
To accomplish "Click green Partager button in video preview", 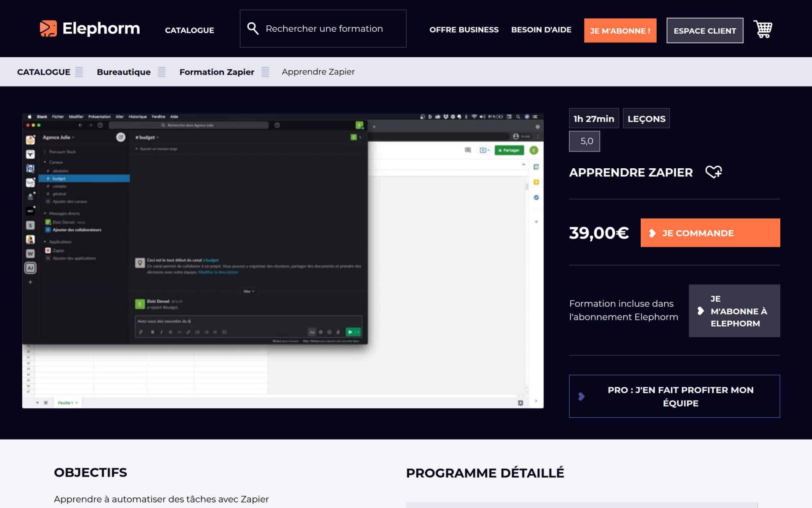I will (x=509, y=150).
